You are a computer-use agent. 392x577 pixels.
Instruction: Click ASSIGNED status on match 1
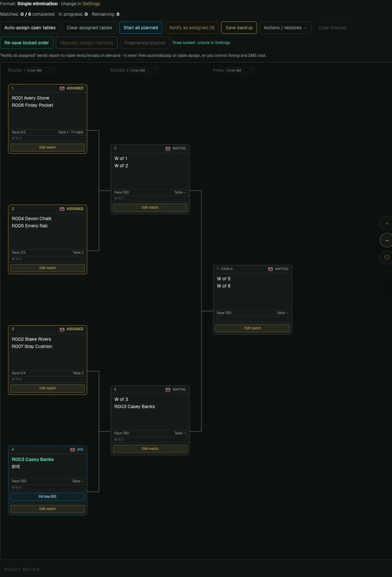[x=75, y=88]
